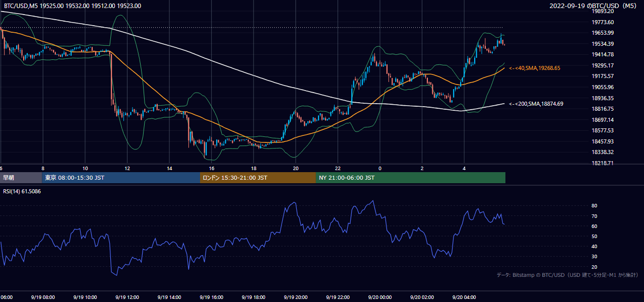This screenshot has height=302, width=644.
Task: Click price axis value 18936.35
Action: [x=603, y=98]
